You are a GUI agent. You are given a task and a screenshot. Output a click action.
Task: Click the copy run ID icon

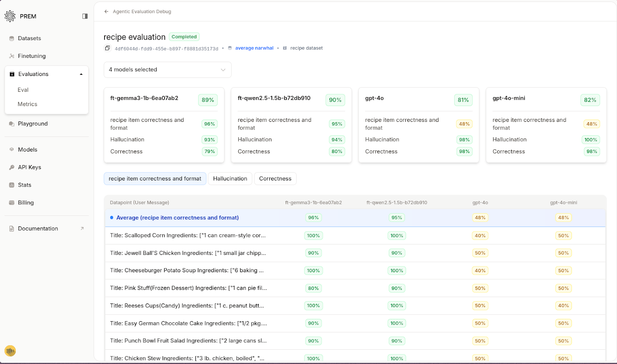(107, 48)
